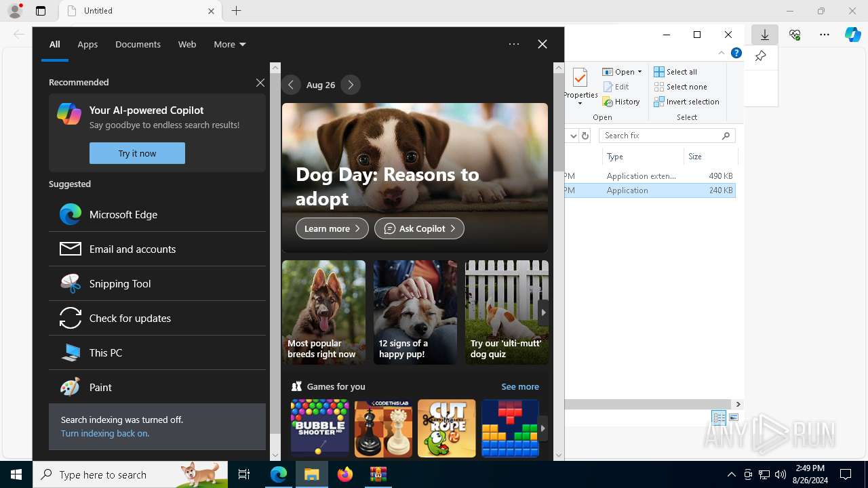The height and width of the screenshot is (488, 868).
Task: Go to next day after Aug 26
Action: [x=351, y=85]
